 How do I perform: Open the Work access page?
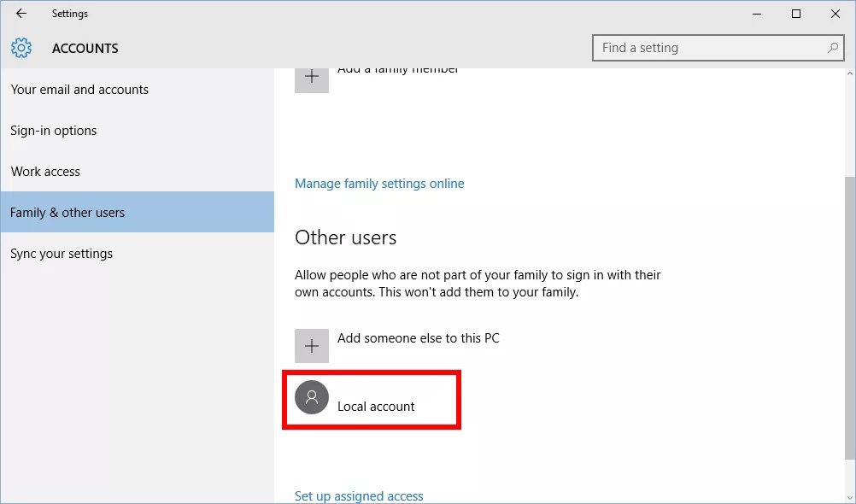(x=45, y=172)
